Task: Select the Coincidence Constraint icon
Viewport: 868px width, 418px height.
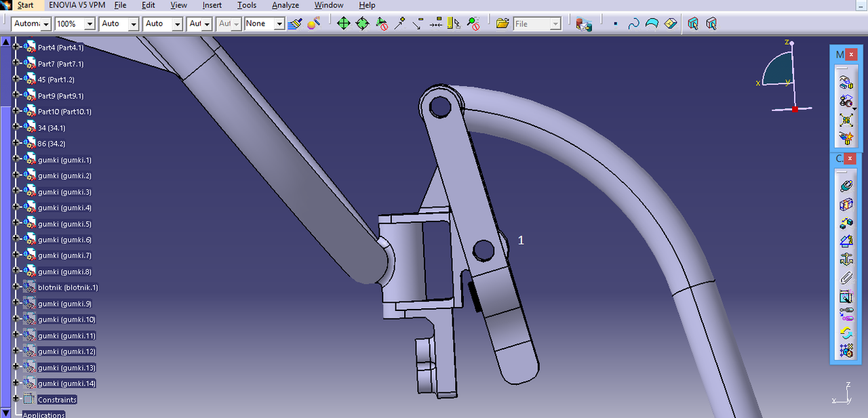Action: point(846,186)
